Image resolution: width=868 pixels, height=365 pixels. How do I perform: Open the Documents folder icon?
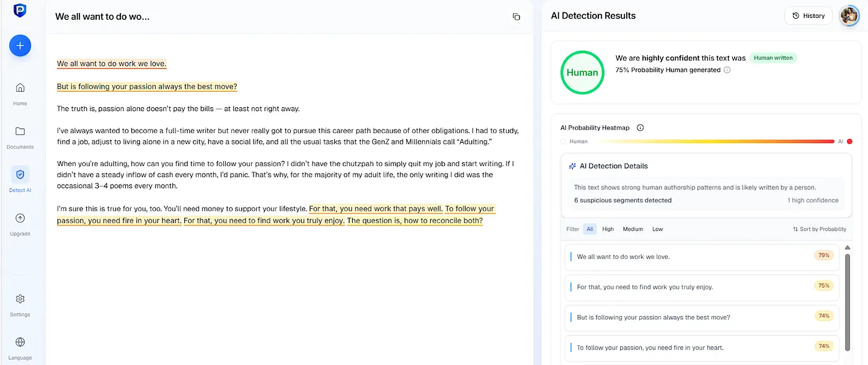(x=20, y=131)
